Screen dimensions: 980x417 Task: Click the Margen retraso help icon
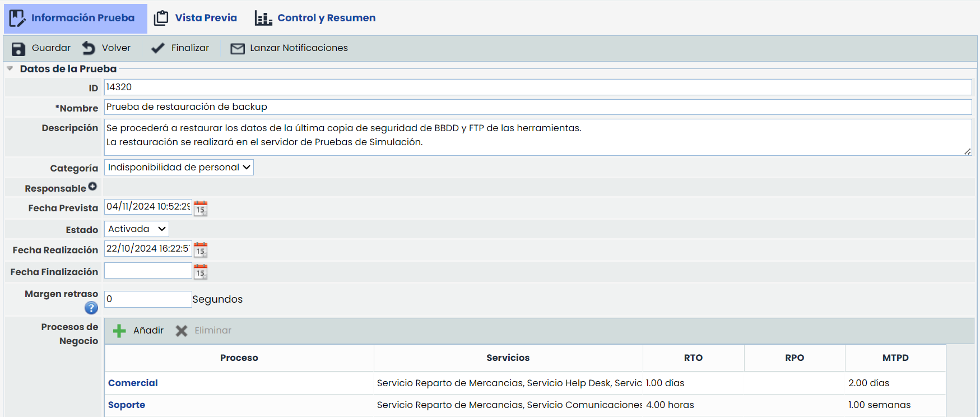[91, 308]
